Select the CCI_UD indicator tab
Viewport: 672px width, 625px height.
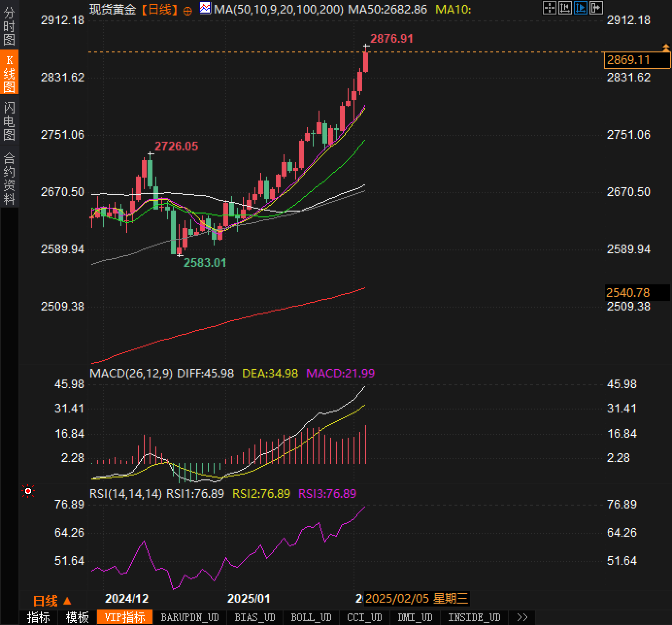click(x=365, y=617)
